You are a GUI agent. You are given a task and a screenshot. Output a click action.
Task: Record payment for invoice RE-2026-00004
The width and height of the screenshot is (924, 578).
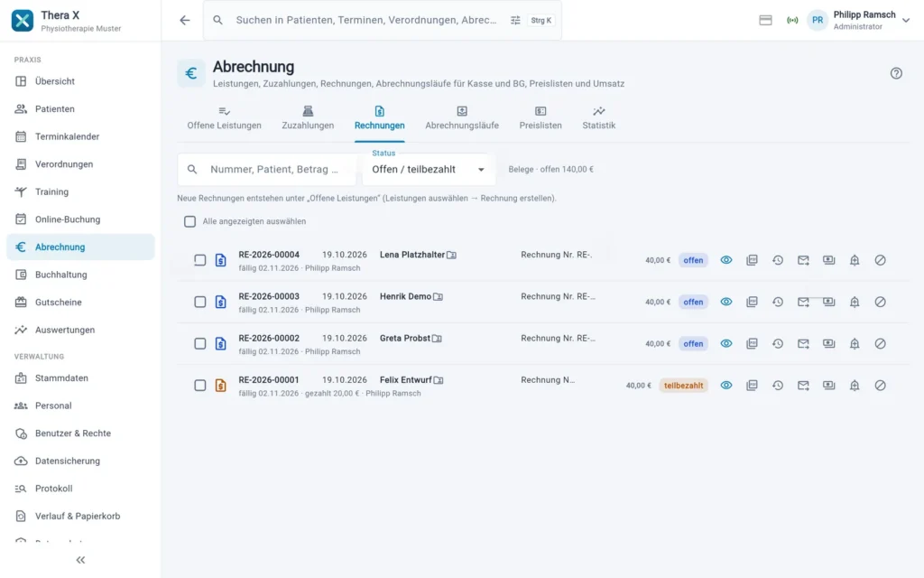click(829, 260)
